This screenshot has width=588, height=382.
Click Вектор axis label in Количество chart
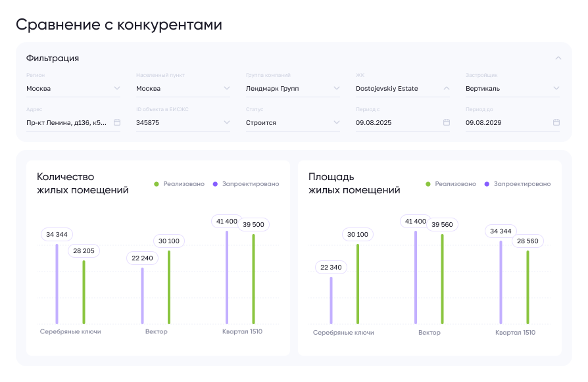click(157, 331)
